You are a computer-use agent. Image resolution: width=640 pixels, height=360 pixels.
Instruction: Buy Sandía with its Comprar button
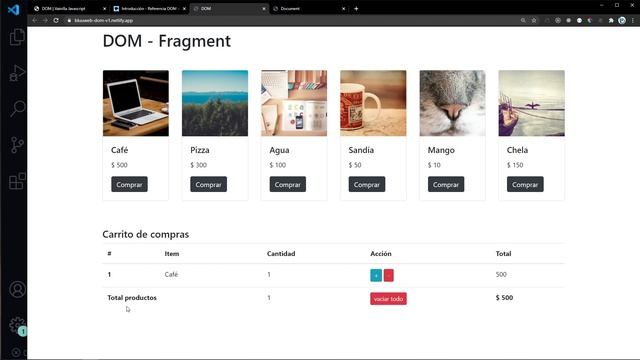click(x=367, y=184)
